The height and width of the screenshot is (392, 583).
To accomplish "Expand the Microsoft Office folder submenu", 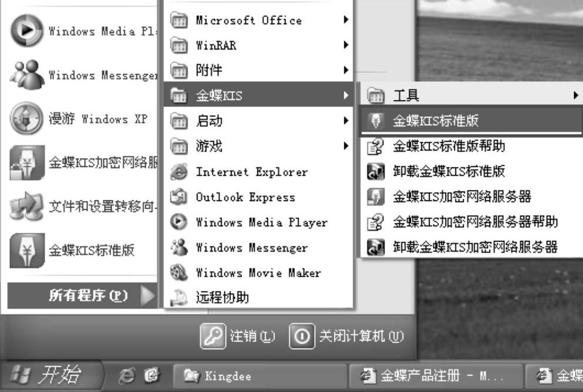I will click(259, 20).
